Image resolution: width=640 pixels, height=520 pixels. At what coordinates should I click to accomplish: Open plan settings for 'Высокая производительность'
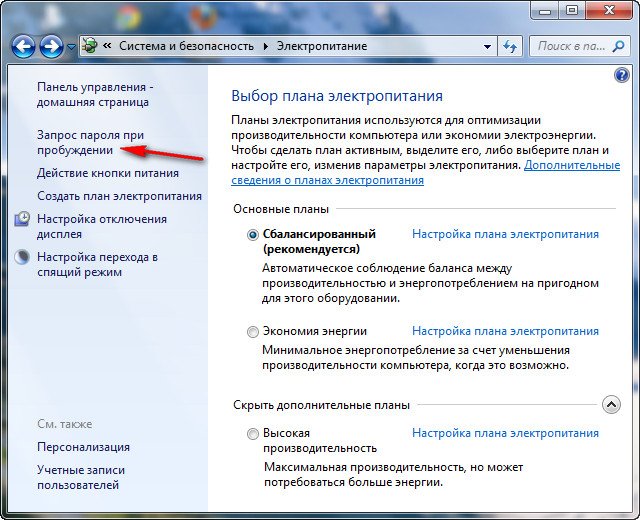(x=505, y=433)
